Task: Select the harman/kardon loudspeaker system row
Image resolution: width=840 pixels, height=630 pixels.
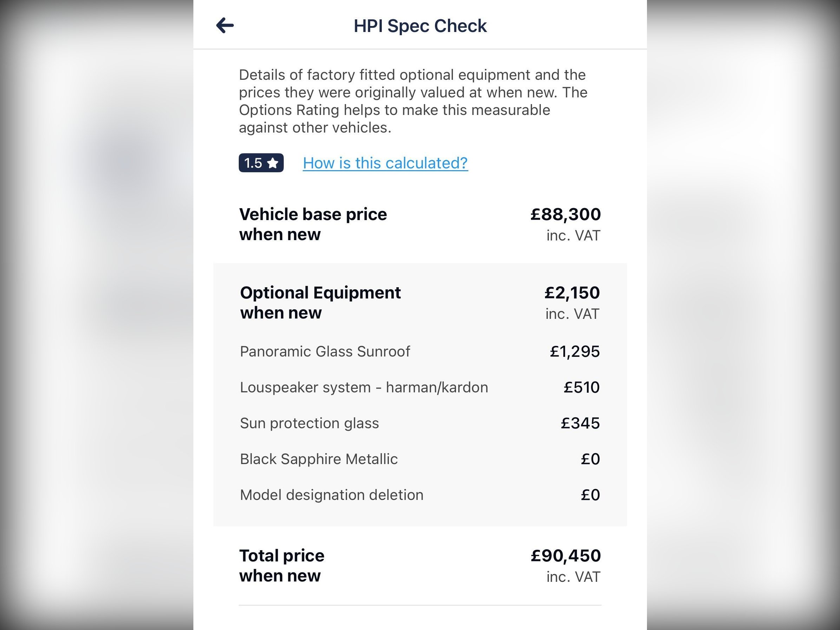Action: [x=364, y=387]
